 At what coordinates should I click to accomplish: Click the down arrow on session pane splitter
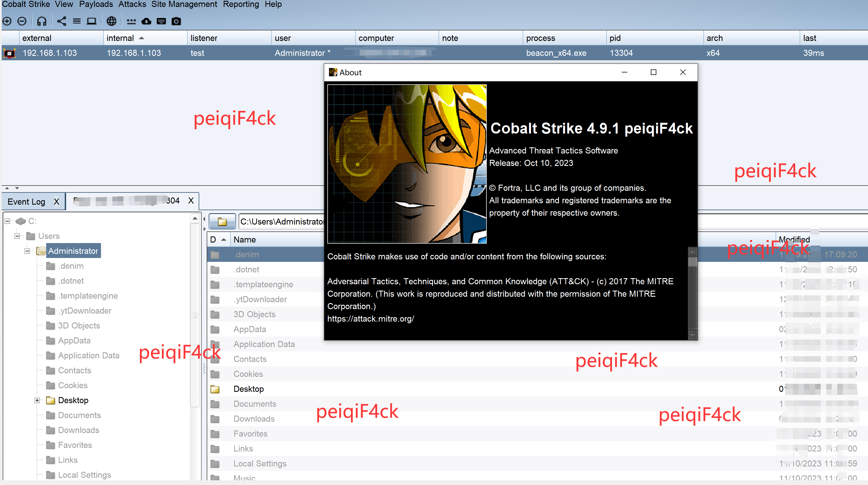17,188
